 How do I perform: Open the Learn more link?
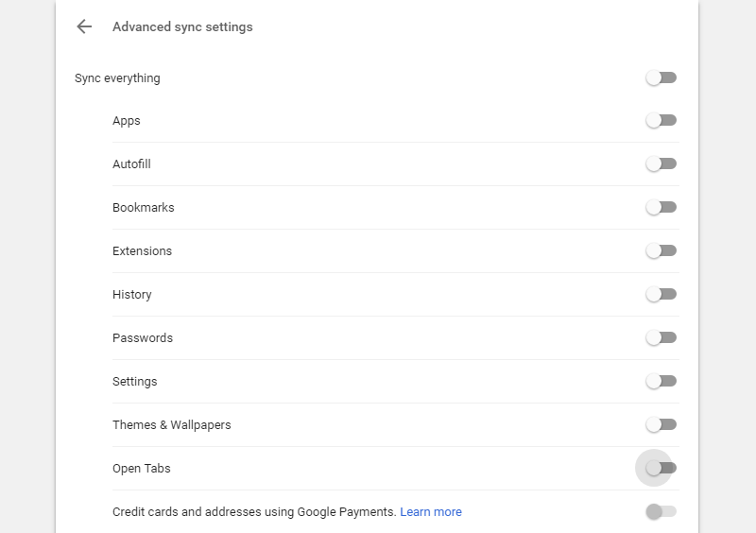coord(431,512)
